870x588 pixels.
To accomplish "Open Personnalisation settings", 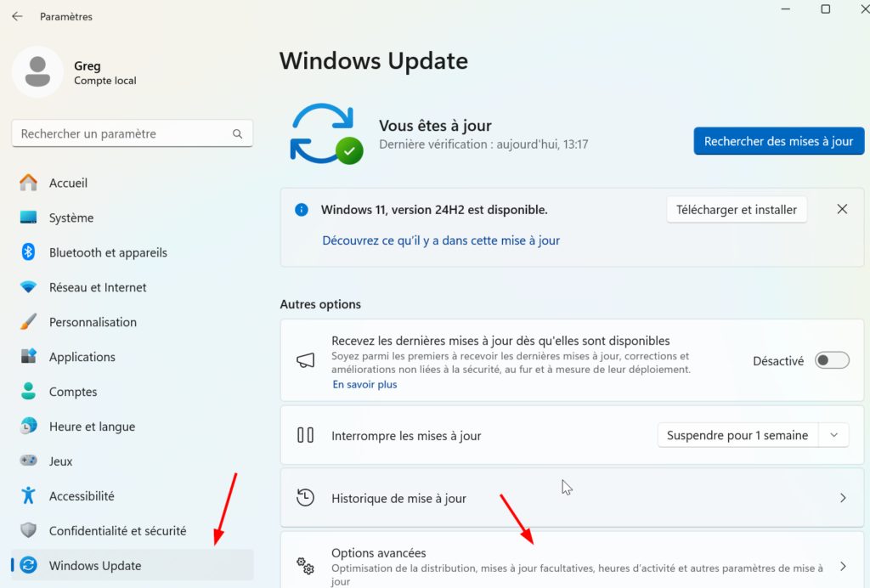I will (132, 322).
